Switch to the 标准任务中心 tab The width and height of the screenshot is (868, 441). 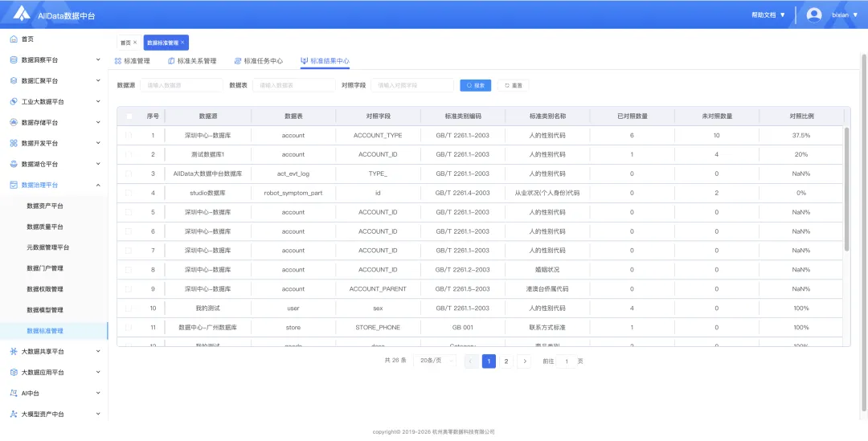pos(259,61)
